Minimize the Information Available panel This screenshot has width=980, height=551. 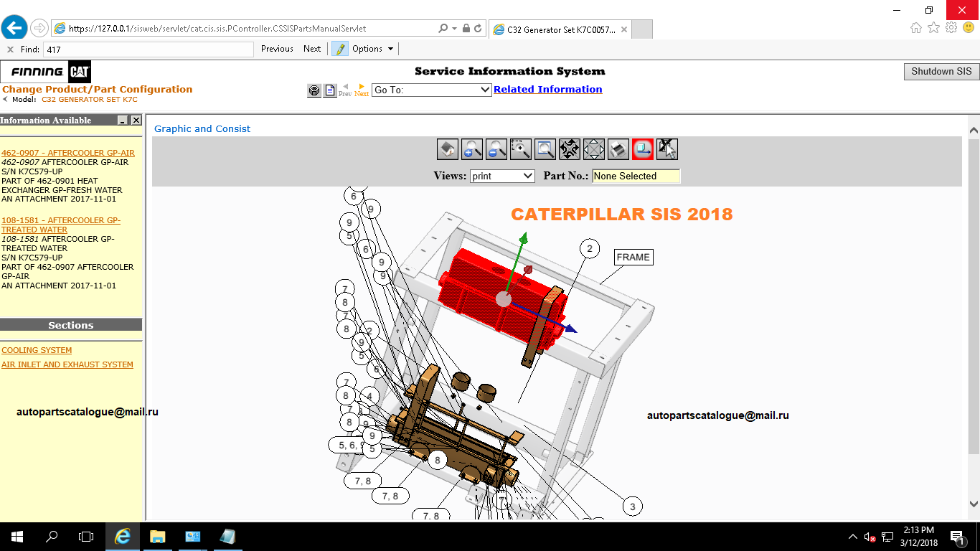[123, 121]
